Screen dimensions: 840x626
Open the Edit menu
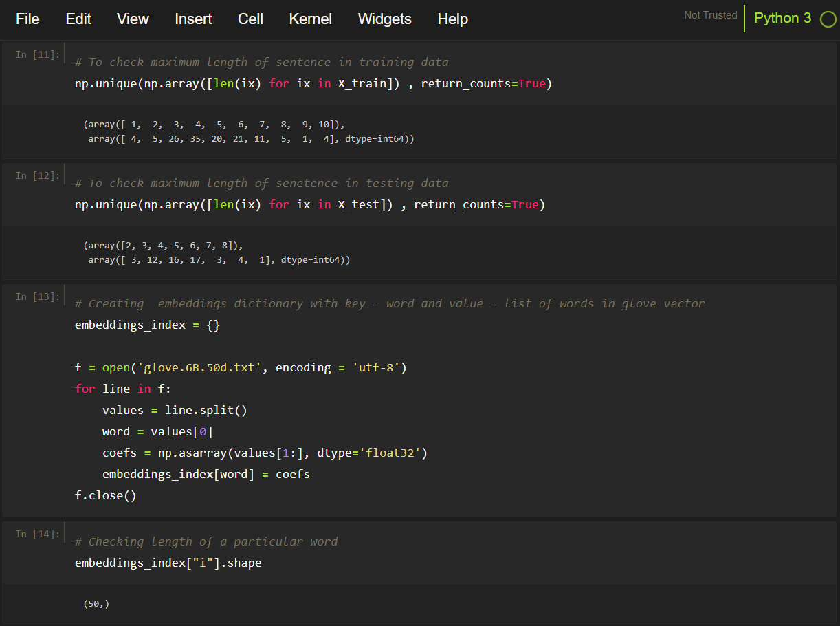[x=78, y=19]
